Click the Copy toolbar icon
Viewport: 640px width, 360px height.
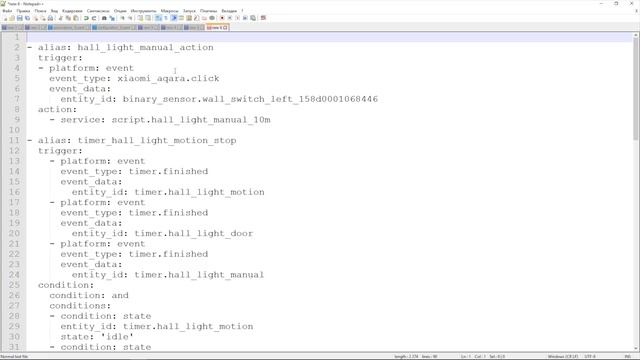pos(68,18)
